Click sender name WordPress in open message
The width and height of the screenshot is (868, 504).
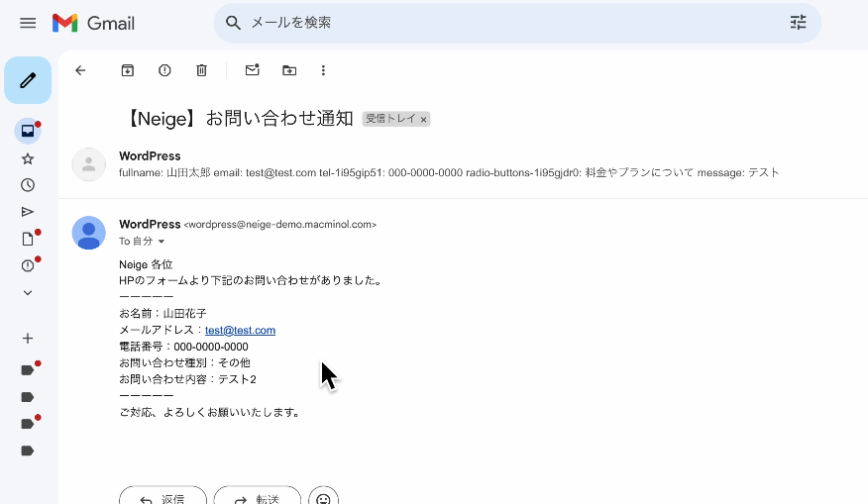pyautogui.click(x=150, y=224)
